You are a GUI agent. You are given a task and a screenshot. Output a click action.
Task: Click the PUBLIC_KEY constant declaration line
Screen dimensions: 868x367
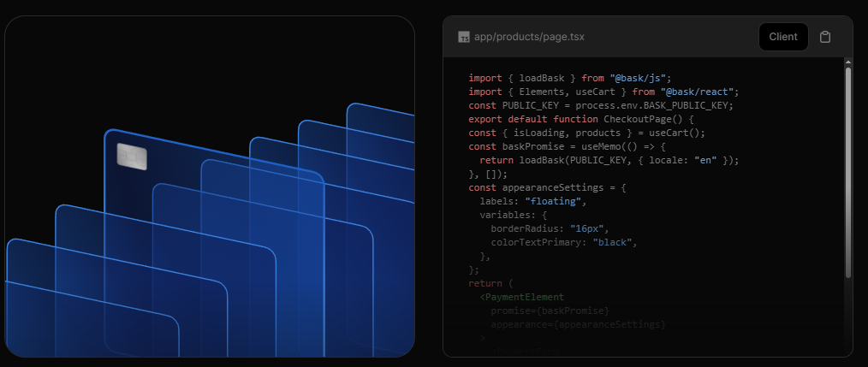coord(601,105)
